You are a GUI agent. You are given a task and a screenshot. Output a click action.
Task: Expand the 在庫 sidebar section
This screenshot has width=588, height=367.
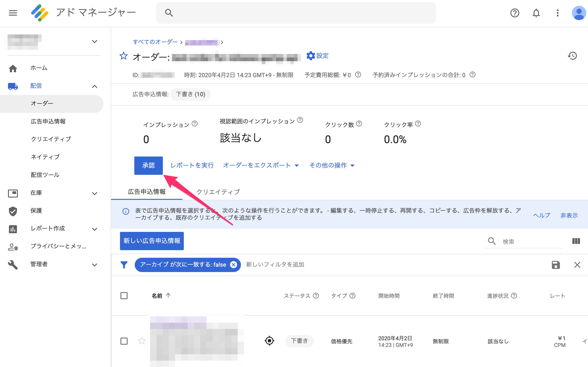(94, 193)
